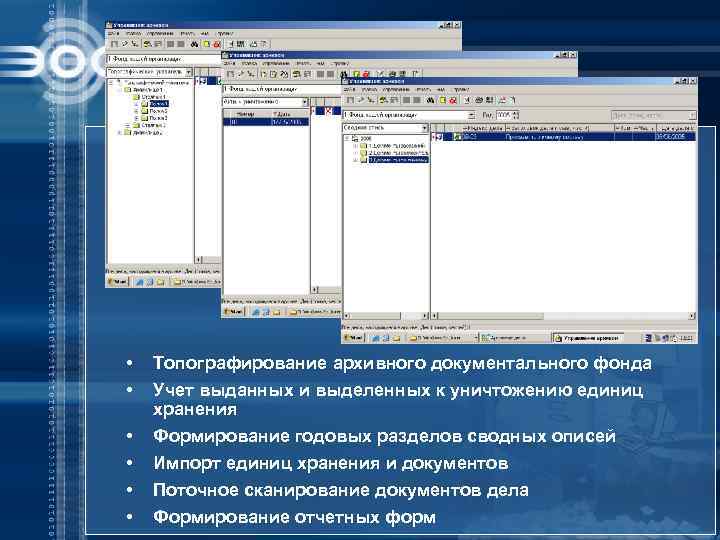Open 'Отчеты' menu in front window
The width and height of the screenshot is (720, 540).
pos(423,90)
